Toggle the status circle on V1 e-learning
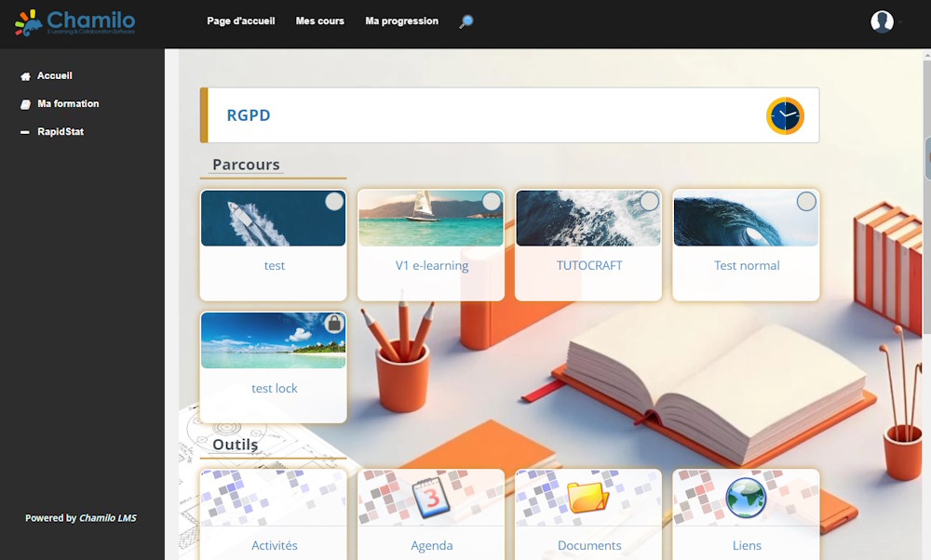The height and width of the screenshot is (560, 931). coord(491,202)
